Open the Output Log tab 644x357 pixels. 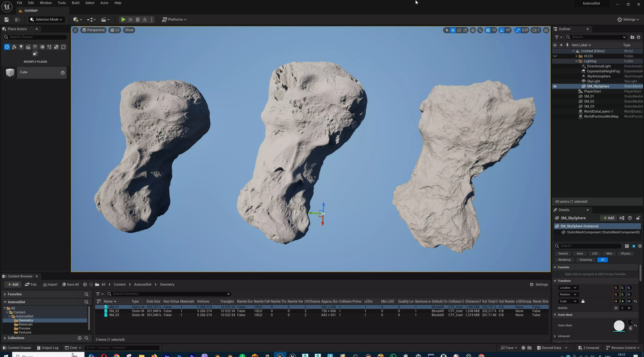coord(47,348)
